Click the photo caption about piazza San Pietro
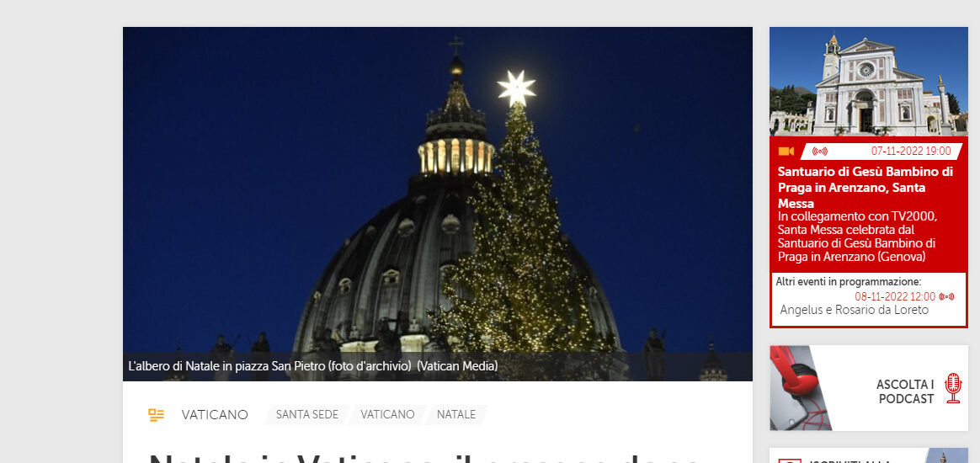Screen dimensions: 980x463 click(x=313, y=367)
